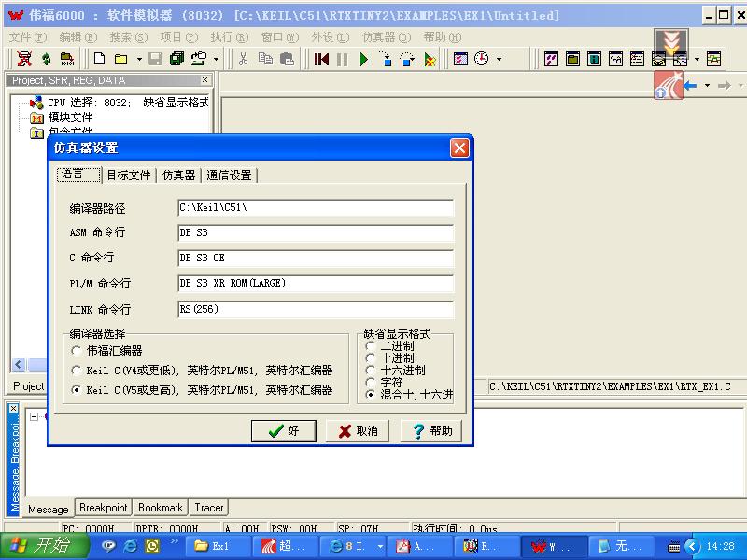The width and height of the screenshot is (747, 560).
Task: Click the red emulator settings toolbar icon
Action: point(24,59)
